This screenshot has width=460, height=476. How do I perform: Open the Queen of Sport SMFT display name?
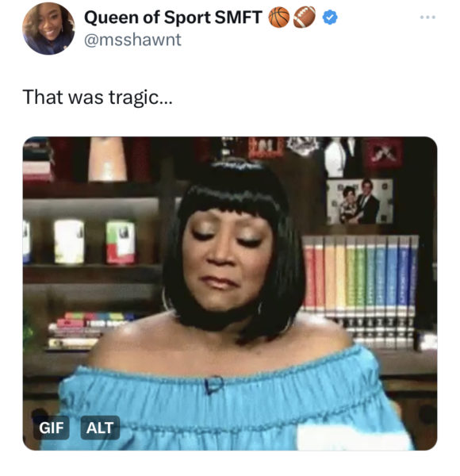pyautogui.click(x=173, y=17)
